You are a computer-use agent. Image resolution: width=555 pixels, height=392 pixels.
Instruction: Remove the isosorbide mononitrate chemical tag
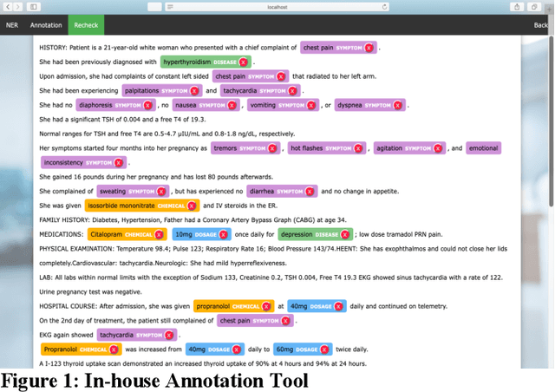point(191,206)
